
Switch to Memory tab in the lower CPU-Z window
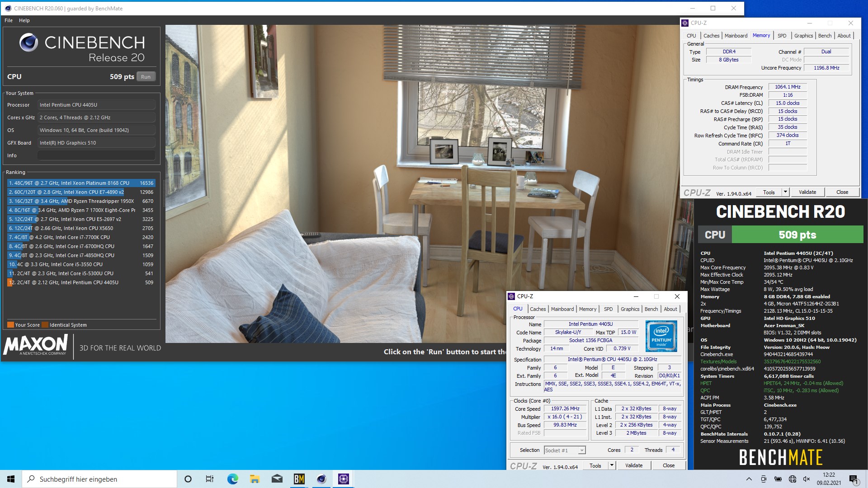pyautogui.click(x=588, y=309)
